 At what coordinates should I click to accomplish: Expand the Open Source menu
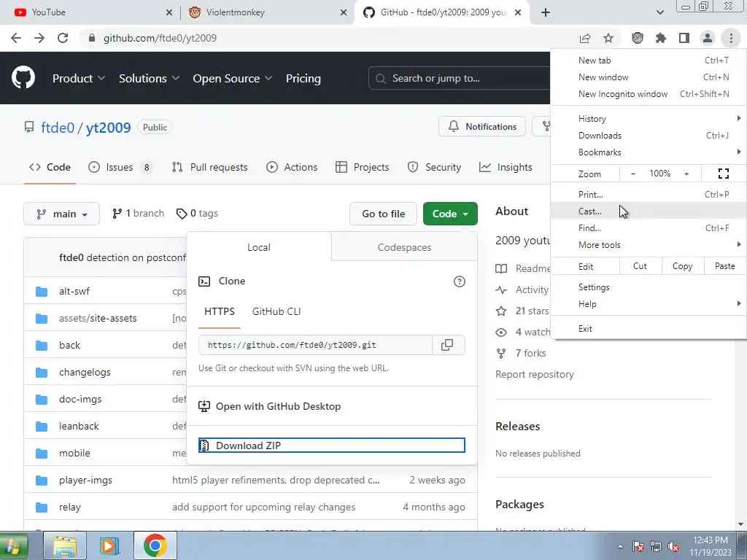click(233, 79)
